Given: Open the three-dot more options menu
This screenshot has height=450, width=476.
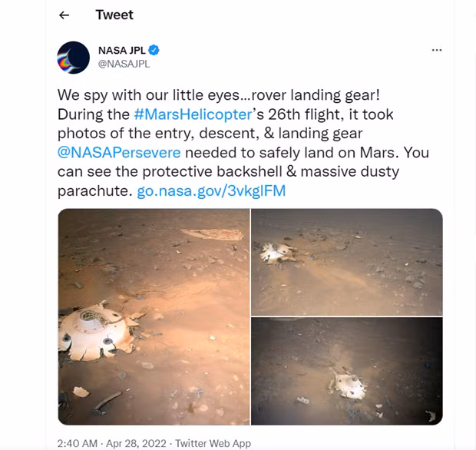Looking at the screenshot, I should click(x=437, y=50).
